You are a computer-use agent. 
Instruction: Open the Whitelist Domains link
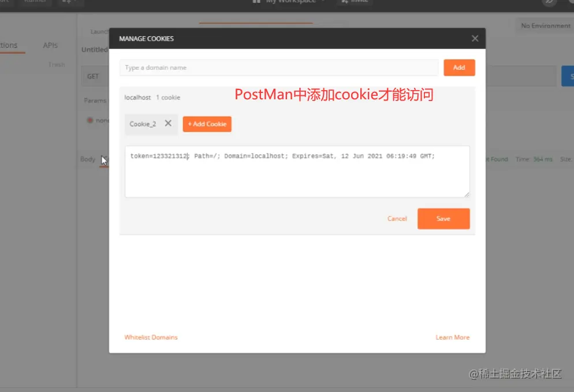[151, 337]
